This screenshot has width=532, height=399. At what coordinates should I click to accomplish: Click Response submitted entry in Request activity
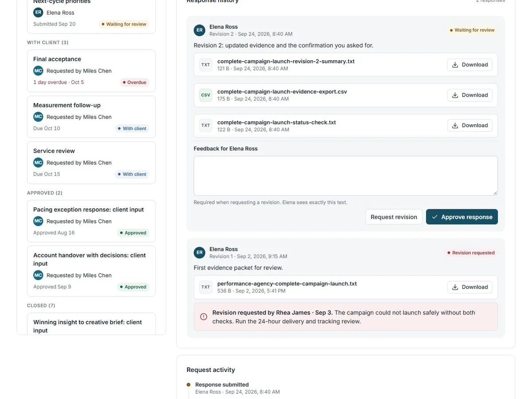(x=237, y=388)
